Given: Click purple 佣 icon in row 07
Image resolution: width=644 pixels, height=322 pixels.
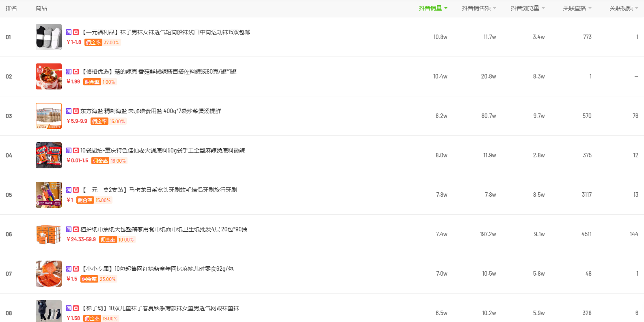Looking at the screenshot, I should [x=69, y=269].
